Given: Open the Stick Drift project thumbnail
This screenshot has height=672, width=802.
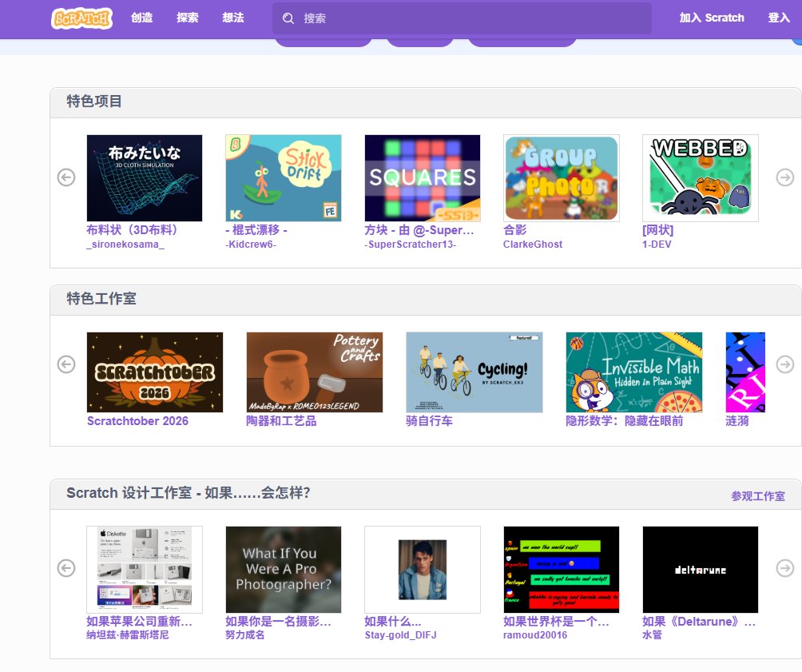Looking at the screenshot, I should (x=284, y=178).
